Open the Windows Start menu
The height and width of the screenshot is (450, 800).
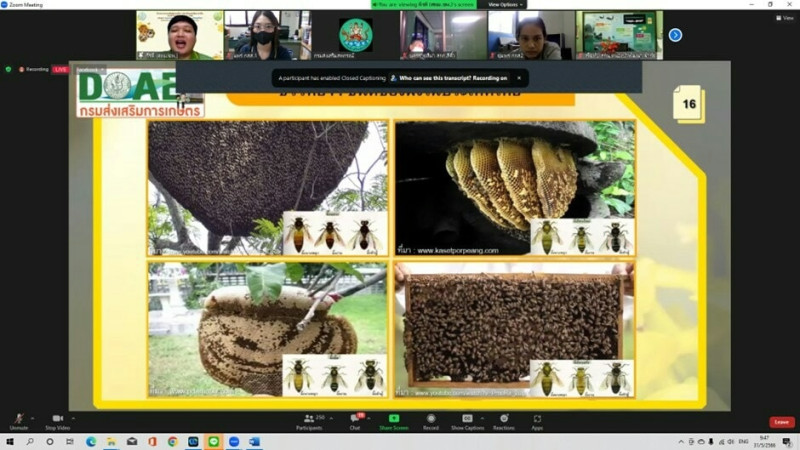[9, 441]
